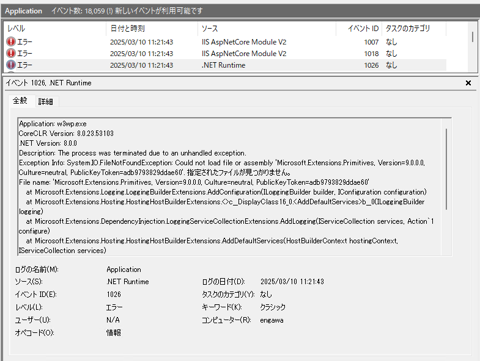Click the Application event count header bar

tap(240, 11)
